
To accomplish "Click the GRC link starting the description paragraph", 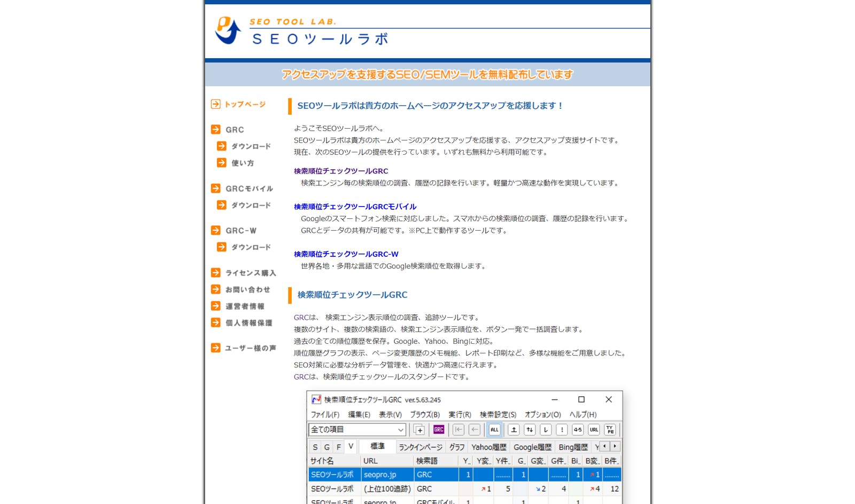I will pos(301,317).
